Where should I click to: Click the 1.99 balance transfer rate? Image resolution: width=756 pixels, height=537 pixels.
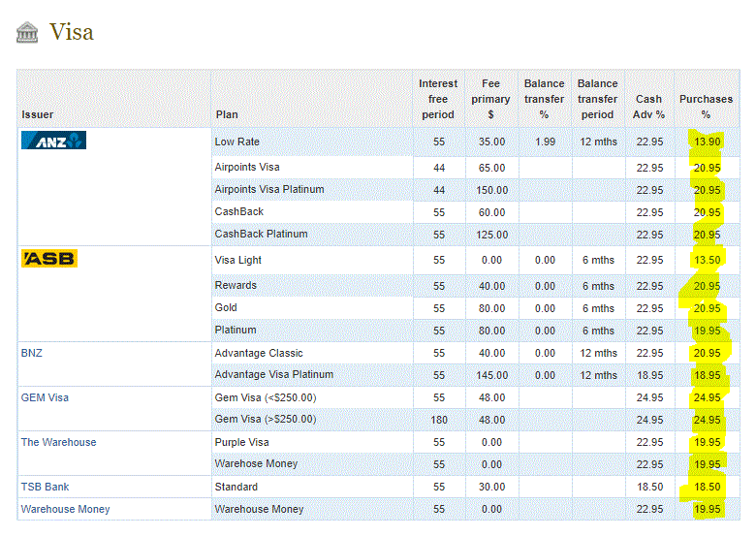point(546,142)
